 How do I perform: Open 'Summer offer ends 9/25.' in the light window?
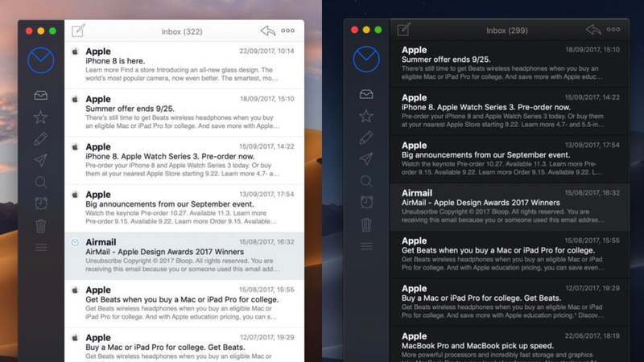184,113
